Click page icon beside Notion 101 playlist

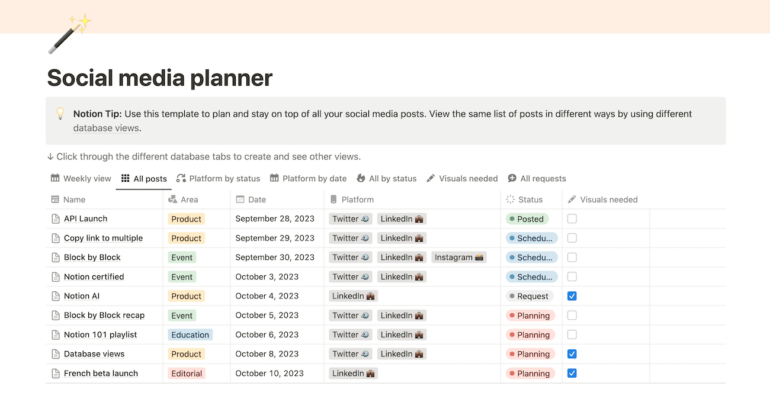point(55,335)
